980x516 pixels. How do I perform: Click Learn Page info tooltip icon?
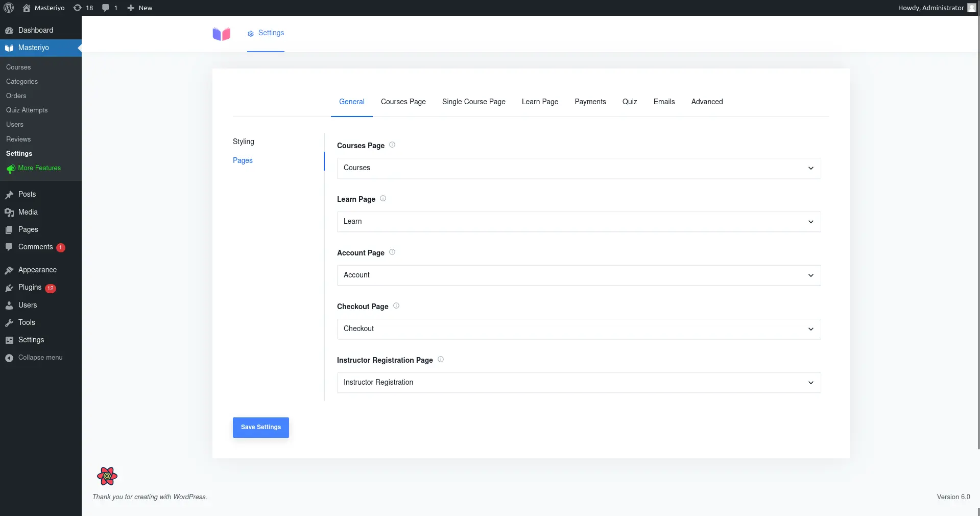point(383,198)
